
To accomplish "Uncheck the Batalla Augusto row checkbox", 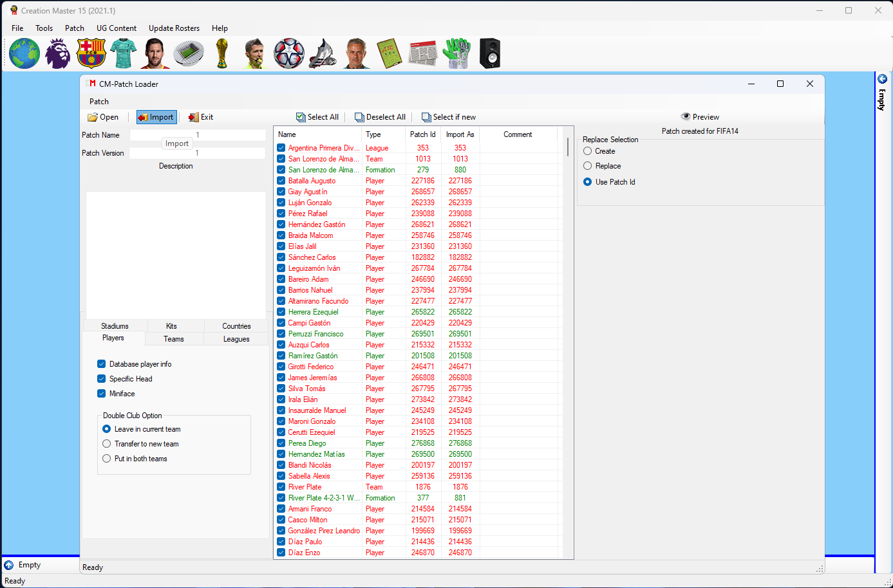I will (x=281, y=181).
